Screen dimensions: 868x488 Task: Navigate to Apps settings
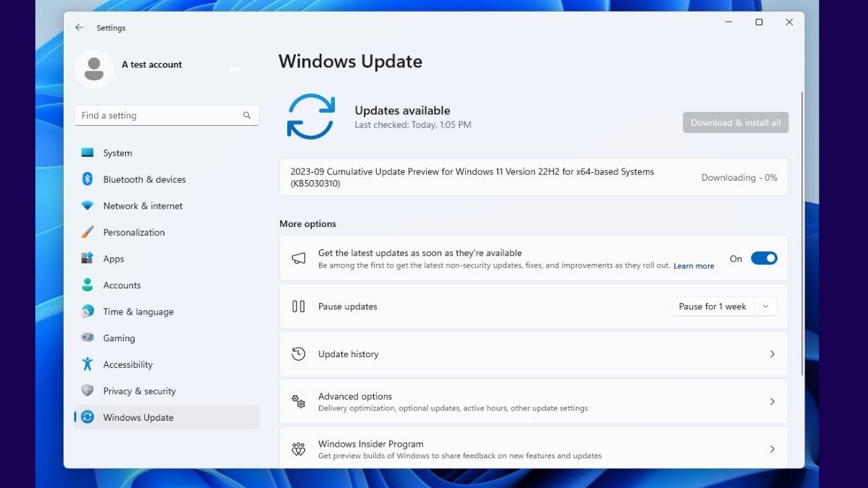tap(166, 259)
